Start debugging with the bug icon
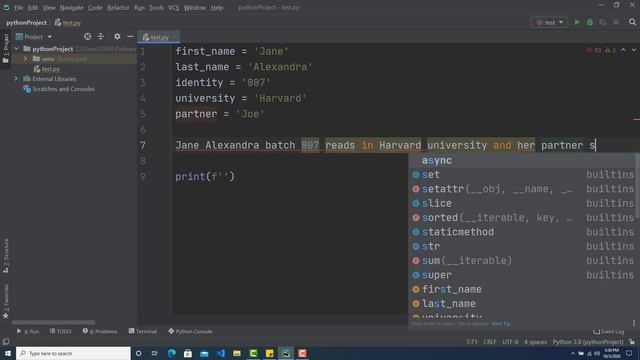Viewport: 640px width, 360px height. pos(590,22)
